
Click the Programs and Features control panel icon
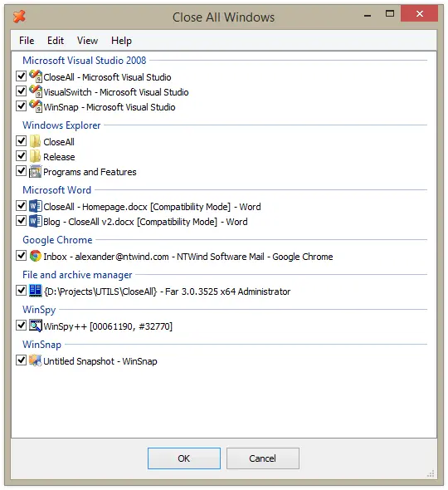pos(36,171)
